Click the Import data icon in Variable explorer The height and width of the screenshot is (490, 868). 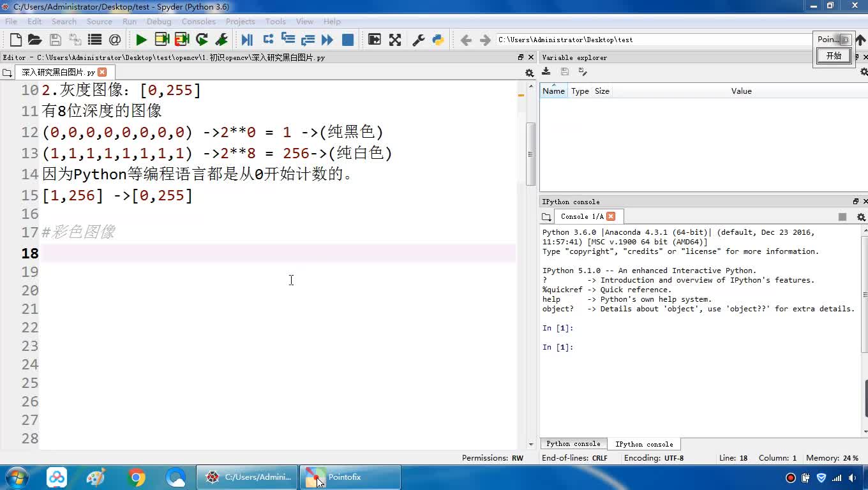(546, 71)
